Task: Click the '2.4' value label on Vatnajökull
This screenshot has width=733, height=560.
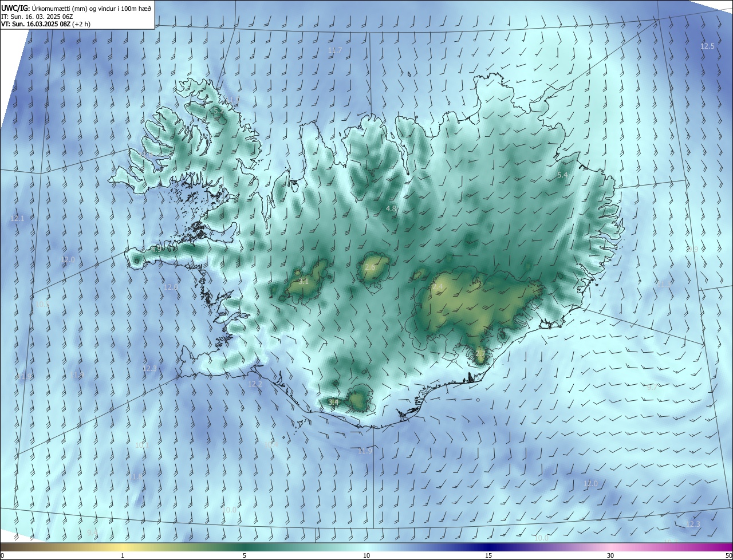Action: coord(438,286)
